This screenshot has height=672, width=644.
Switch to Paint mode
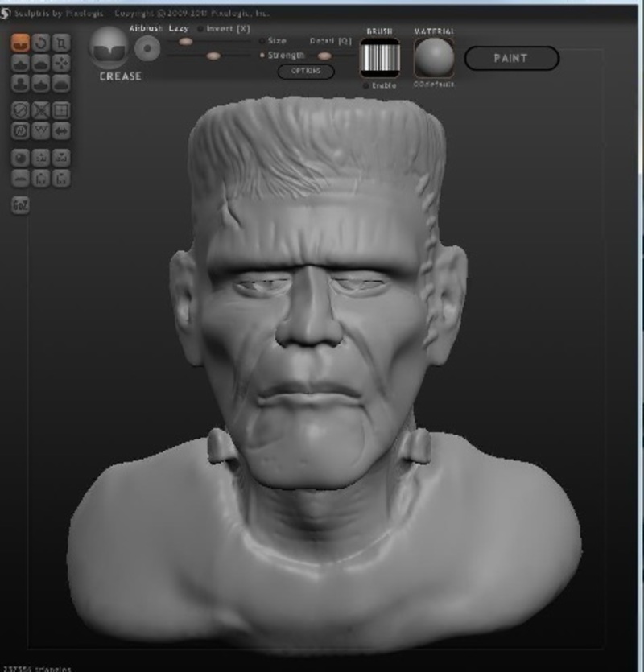coord(511,58)
